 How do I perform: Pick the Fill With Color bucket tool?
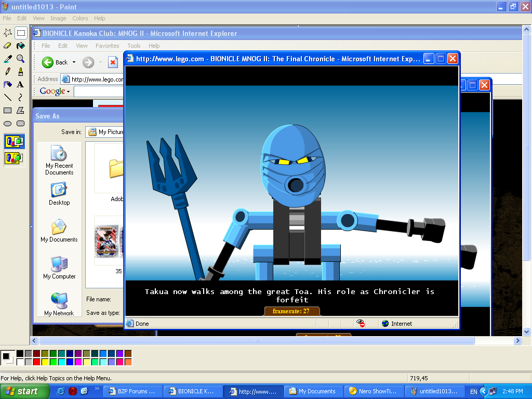point(21,46)
